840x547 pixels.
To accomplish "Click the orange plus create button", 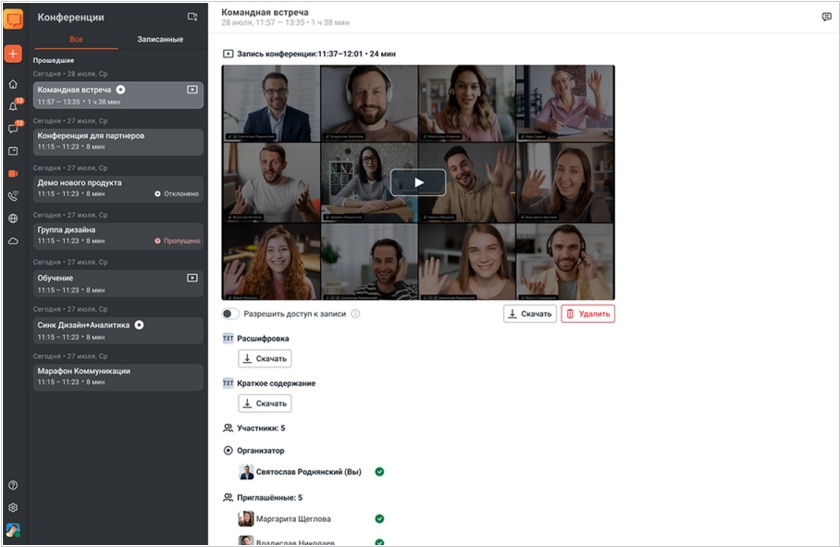I will pyautogui.click(x=13, y=54).
